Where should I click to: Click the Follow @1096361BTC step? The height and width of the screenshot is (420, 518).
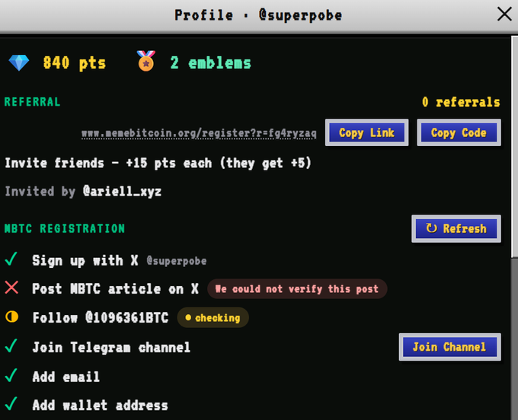pos(101,318)
